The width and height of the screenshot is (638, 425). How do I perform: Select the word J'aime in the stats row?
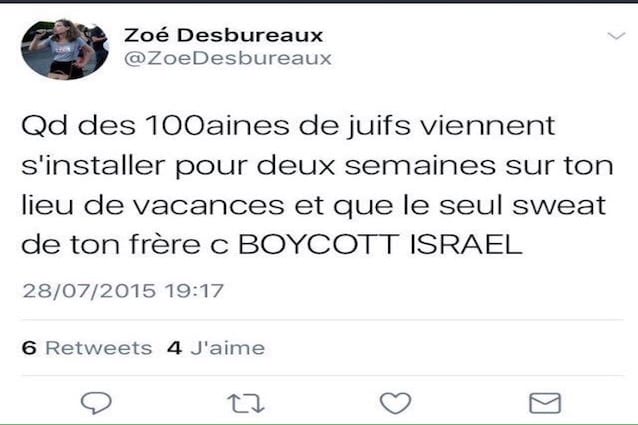[x=227, y=348]
